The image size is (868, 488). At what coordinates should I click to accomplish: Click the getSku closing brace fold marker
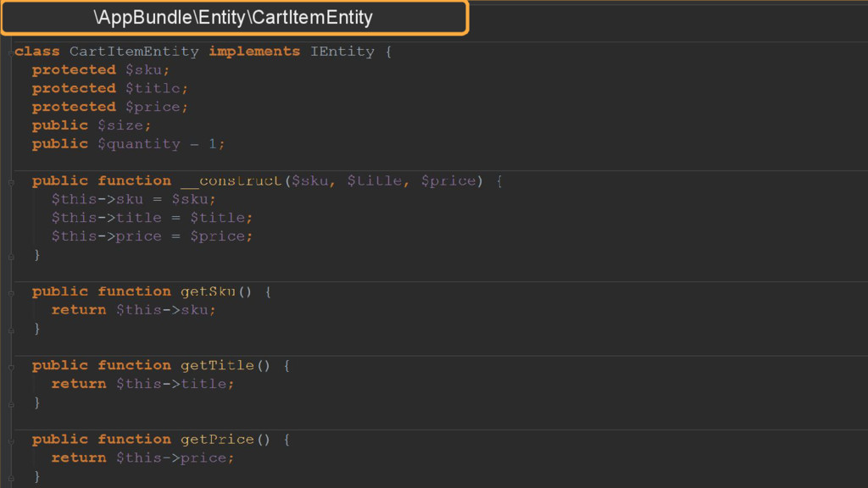tap(11, 330)
